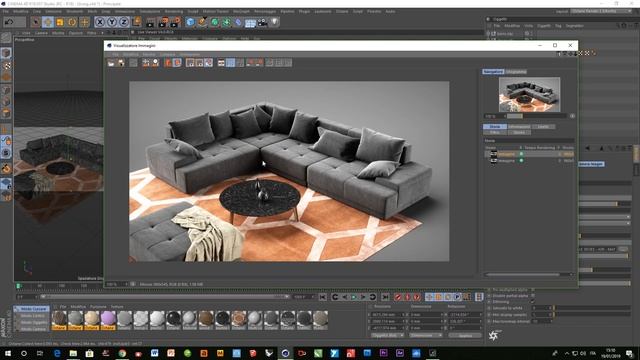
Task: Click the Render View clapperboard icon
Action: (151, 22)
